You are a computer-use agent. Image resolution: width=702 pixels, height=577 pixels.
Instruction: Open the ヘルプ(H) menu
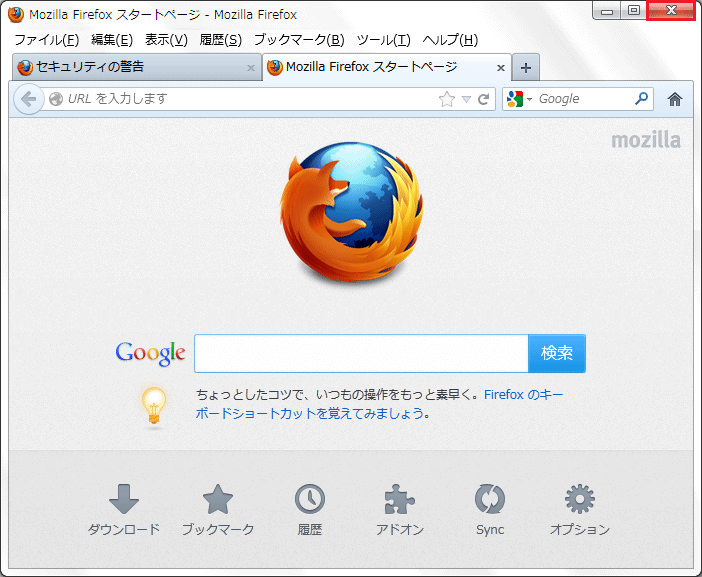click(x=450, y=40)
